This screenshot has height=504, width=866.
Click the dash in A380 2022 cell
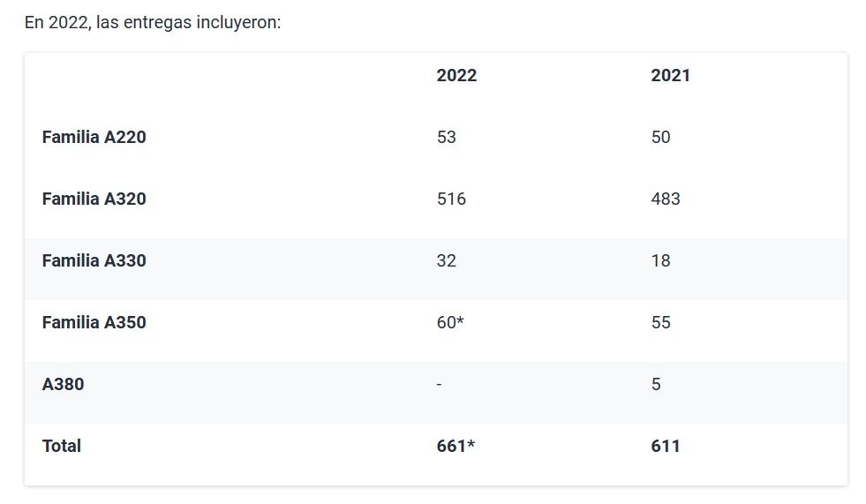click(x=439, y=385)
